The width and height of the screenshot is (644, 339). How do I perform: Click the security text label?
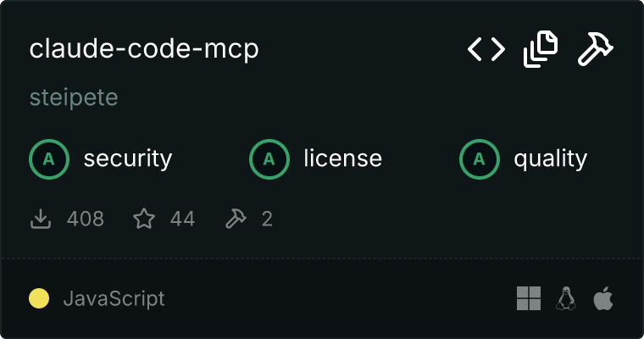(x=128, y=159)
